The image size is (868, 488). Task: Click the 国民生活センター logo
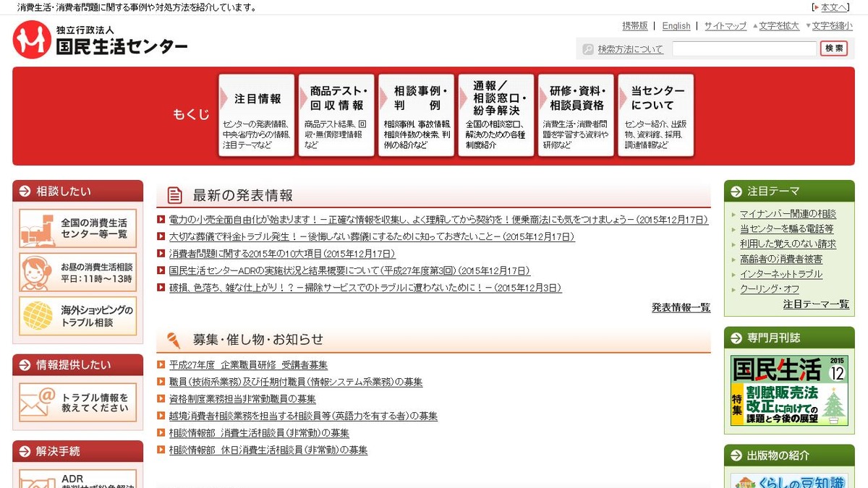[x=100, y=40]
